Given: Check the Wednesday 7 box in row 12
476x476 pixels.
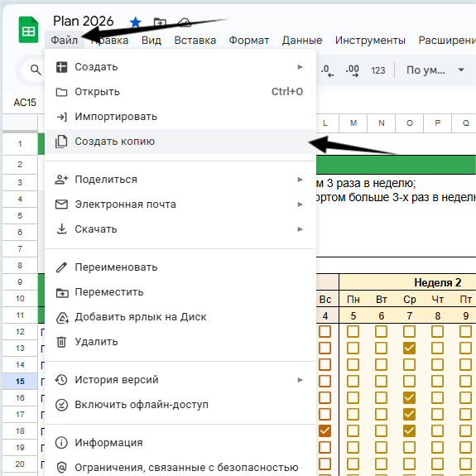Looking at the screenshot, I should pos(409,331).
